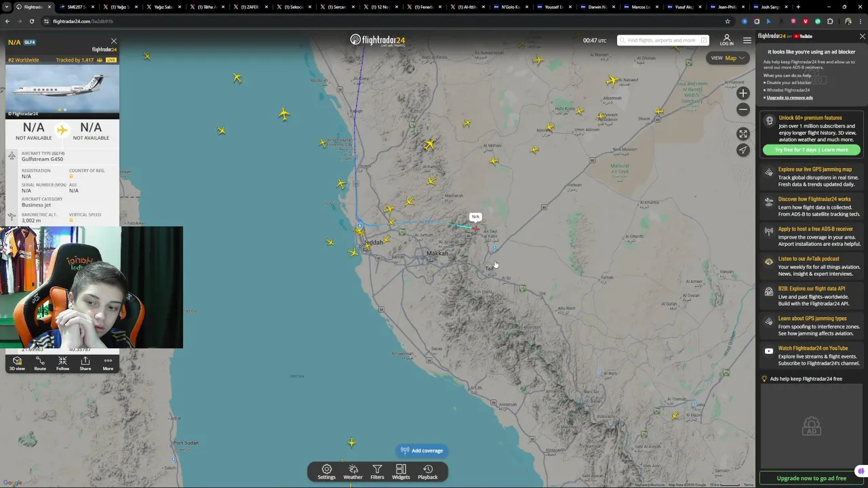The width and height of the screenshot is (868, 488).
Task: Show Route for selected flight
Action: [40, 364]
